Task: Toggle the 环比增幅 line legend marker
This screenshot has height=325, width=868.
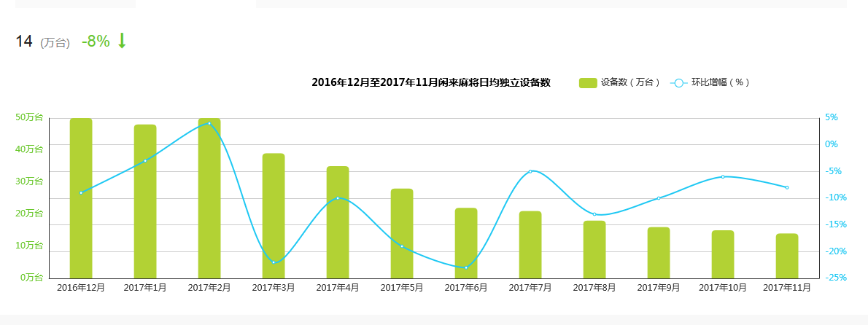Action: [x=678, y=83]
